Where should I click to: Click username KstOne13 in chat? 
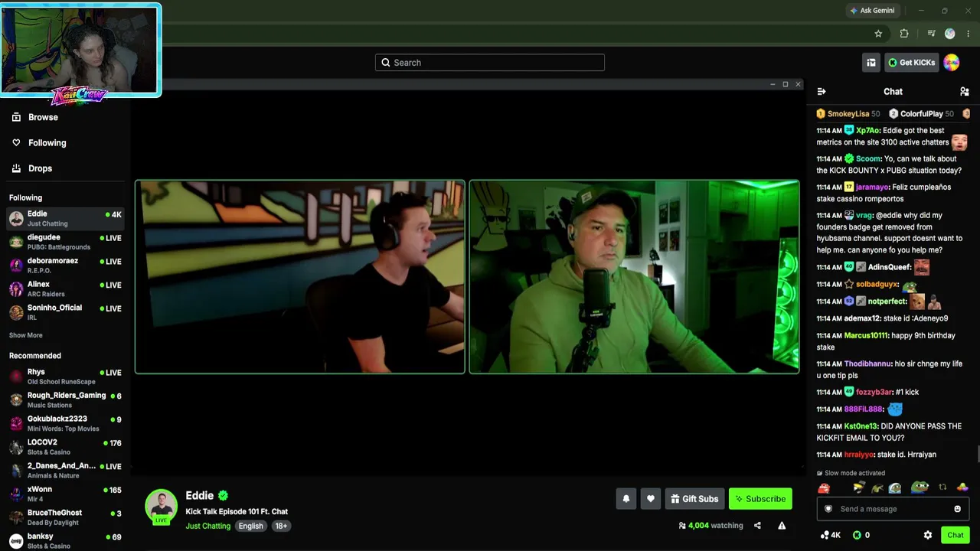click(861, 426)
